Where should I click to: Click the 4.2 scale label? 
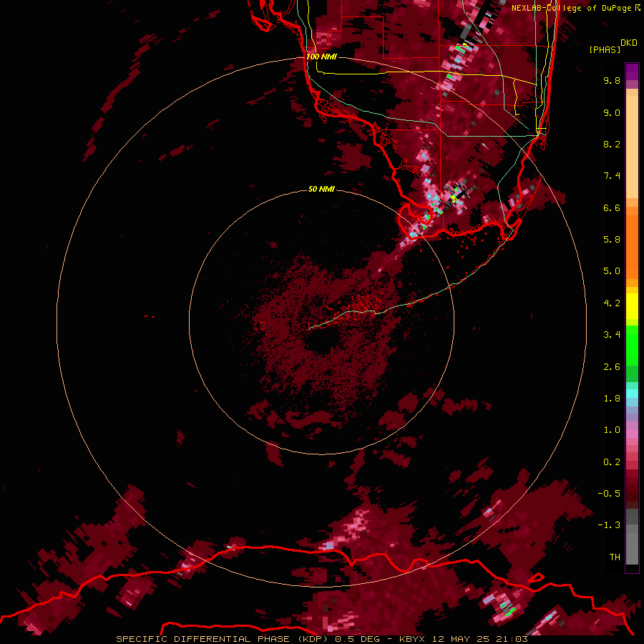click(612, 303)
